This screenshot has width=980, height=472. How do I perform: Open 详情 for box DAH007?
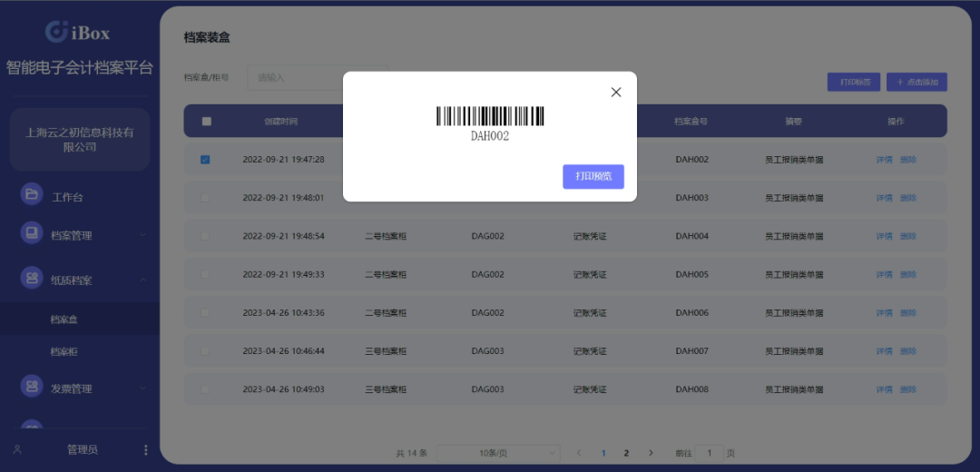[x=884, y=351]
